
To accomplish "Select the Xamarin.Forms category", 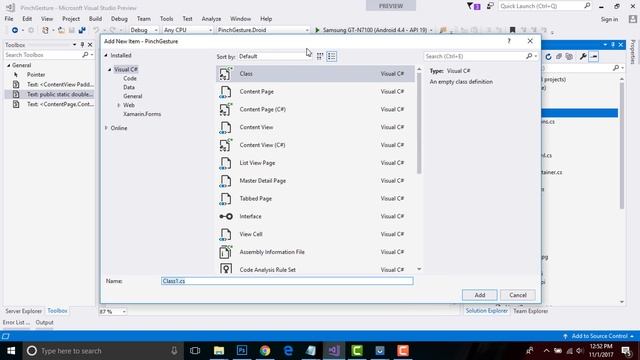I will click(142, 114).
